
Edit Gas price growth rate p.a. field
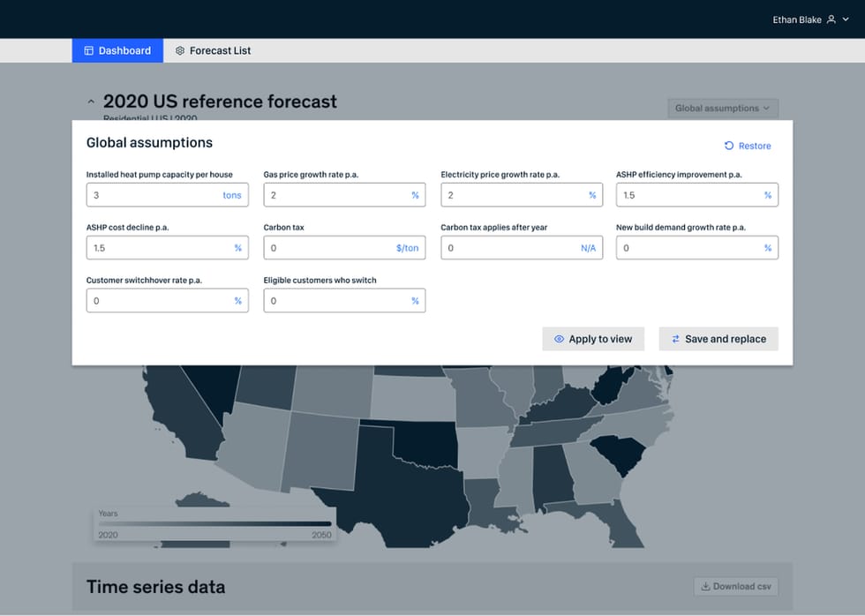344,195
